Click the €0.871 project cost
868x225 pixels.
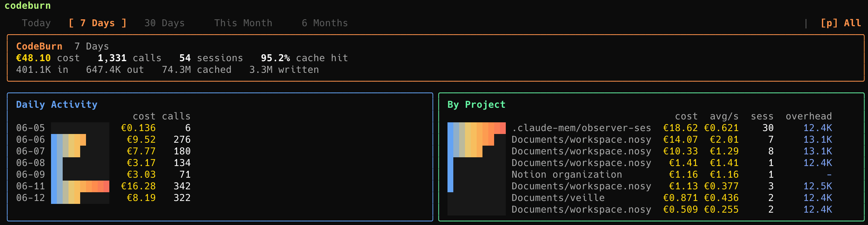point(680,198)
